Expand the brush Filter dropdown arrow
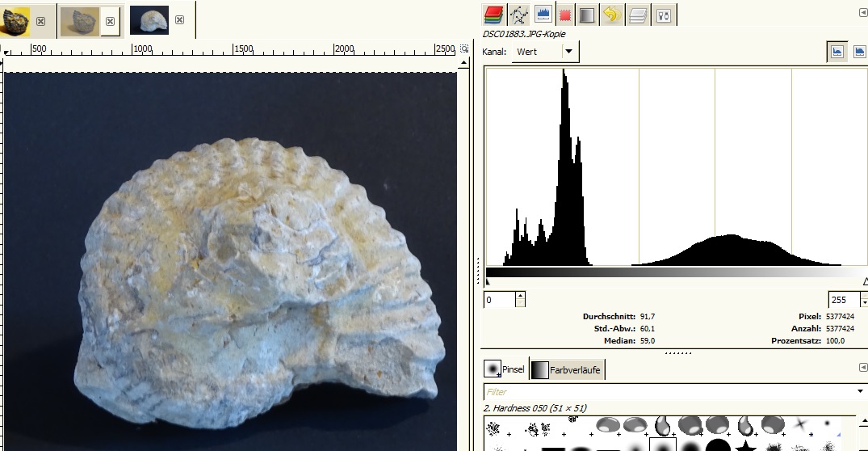This screenshot has width=868, height=451. pyautogui.click(x=862, y=391)
